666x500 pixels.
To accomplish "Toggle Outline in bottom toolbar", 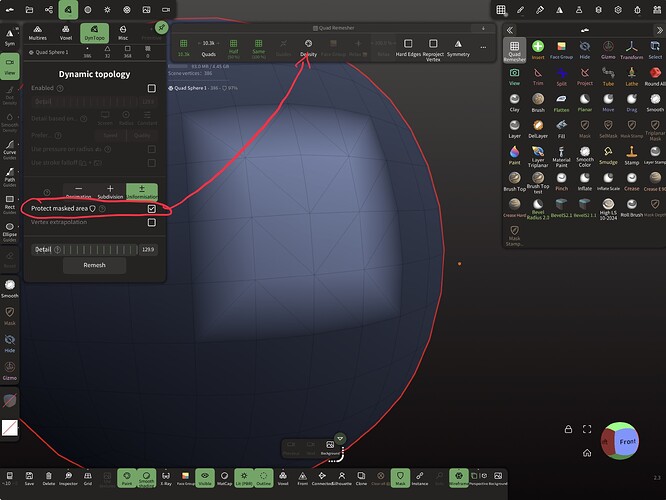I will coord(263,477).
